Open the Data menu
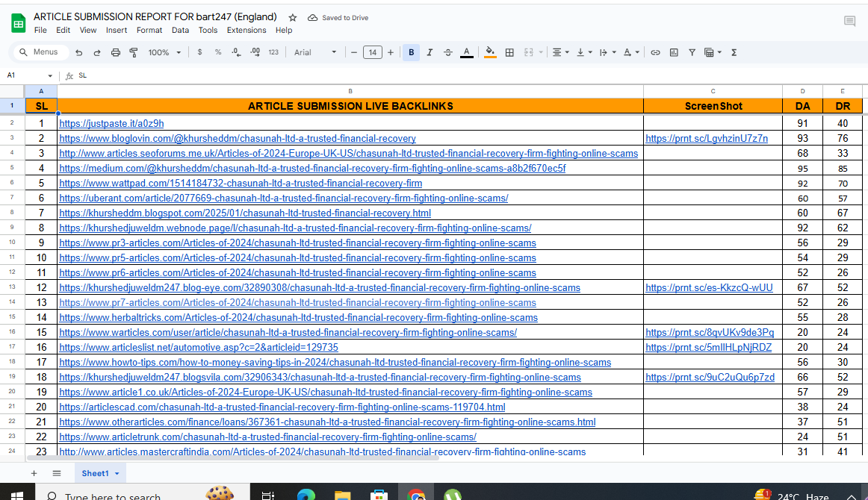The width and height of the screenshot is (868, 500). 181,30
